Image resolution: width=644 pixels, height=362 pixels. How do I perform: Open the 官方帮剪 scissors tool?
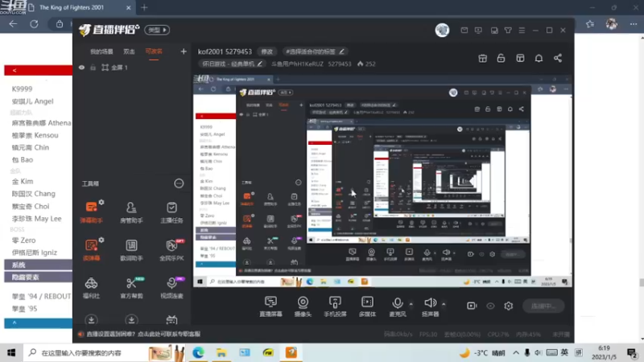tap(131, 287)
